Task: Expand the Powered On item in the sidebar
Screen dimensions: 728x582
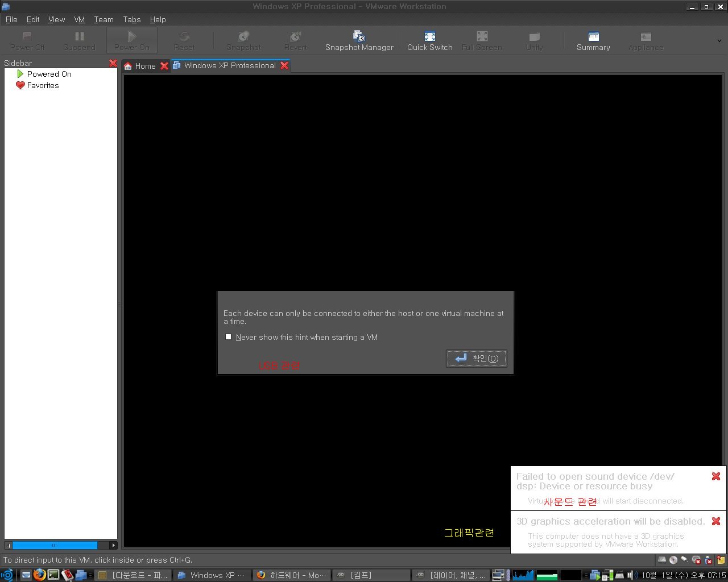Action: pos(20,74)
